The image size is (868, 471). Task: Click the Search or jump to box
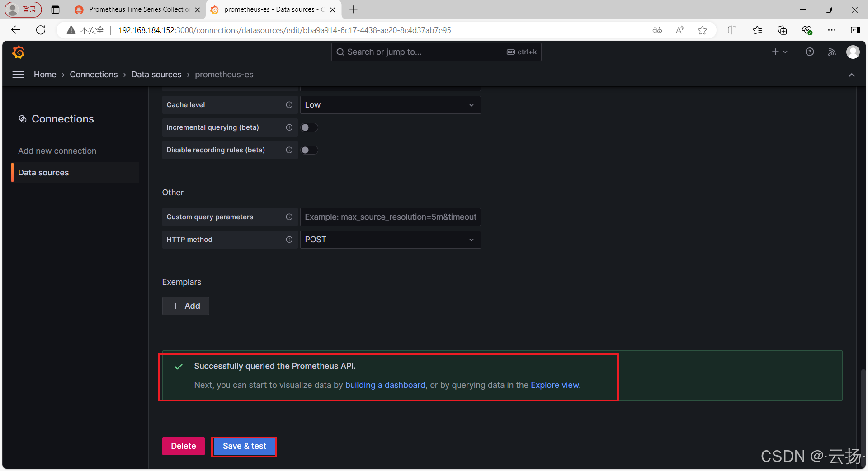[x=436, y=52]
